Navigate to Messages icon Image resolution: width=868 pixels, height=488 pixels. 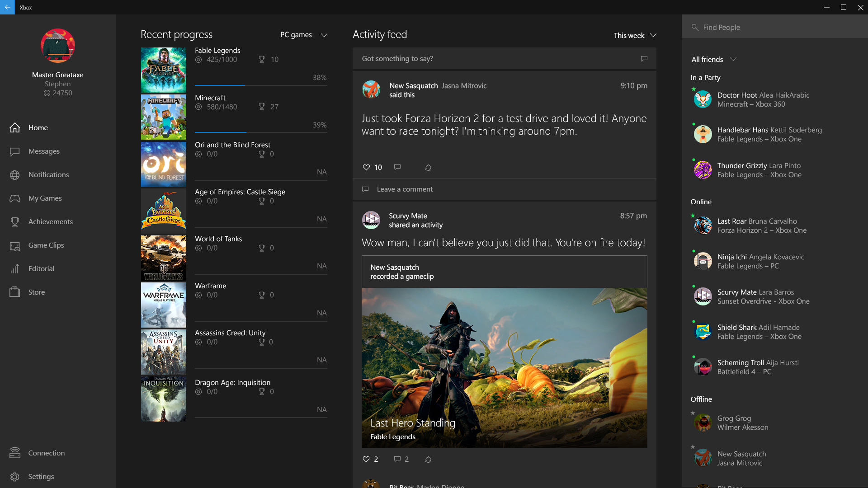click(x=14, y=151)
